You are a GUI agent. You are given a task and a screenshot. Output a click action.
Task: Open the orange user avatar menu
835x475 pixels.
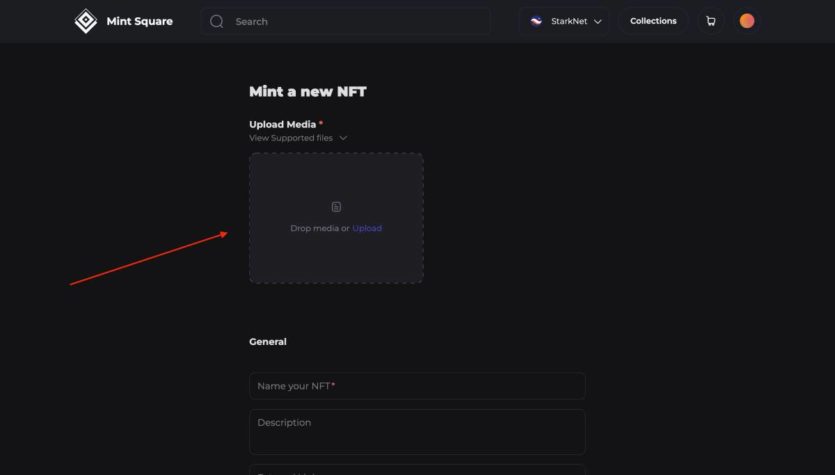coord(746,21)
